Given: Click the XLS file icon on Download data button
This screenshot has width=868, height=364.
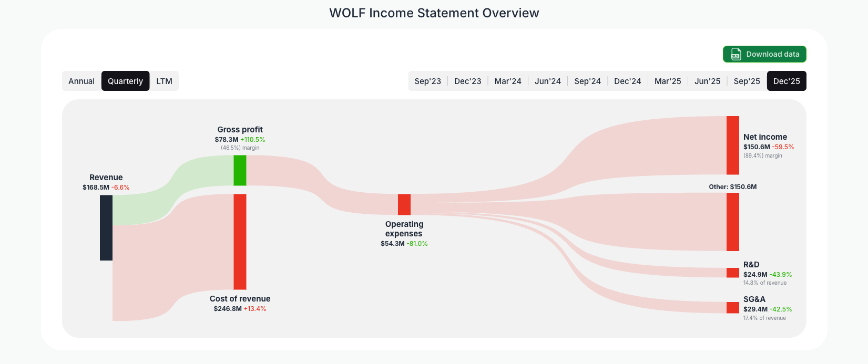Looking at the screenshot, I should click(735, 54).
